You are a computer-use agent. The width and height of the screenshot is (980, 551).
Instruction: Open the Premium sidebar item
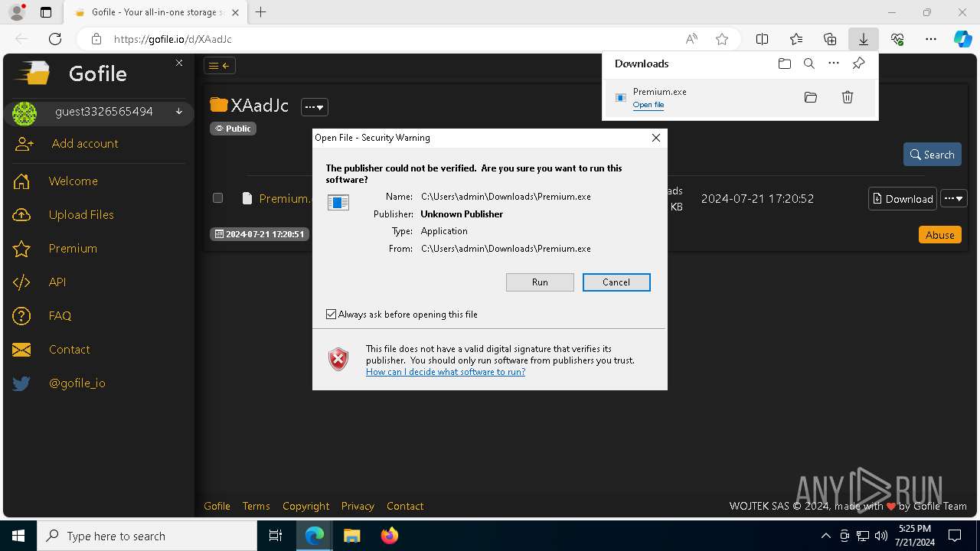coord(73,249)
